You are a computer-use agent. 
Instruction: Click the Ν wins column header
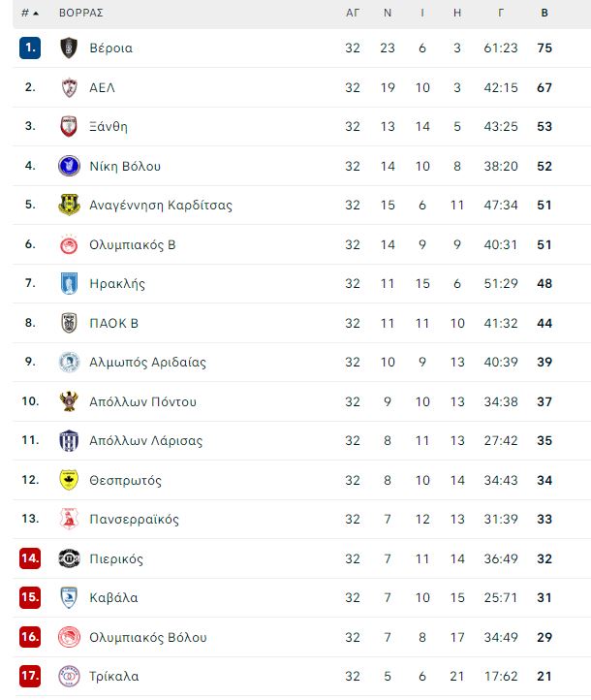point(388,13)
